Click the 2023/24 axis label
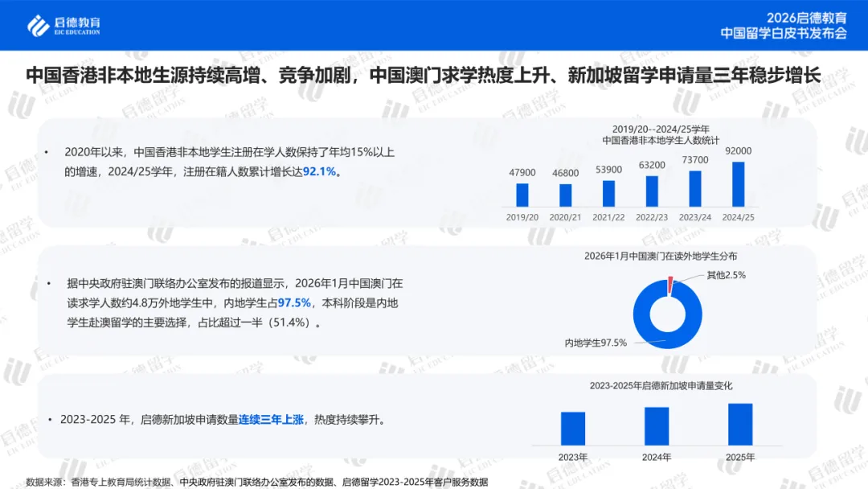Viewport: 868px width, 489px height. tap(694, 218)
